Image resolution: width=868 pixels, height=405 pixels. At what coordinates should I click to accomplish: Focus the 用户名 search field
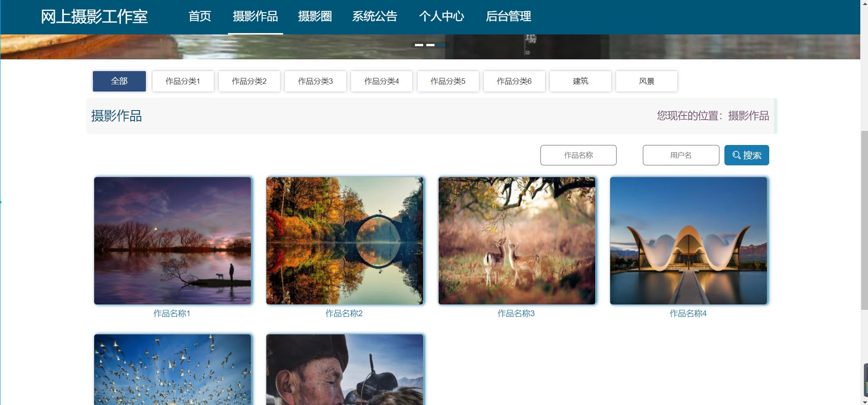[681, 155]
